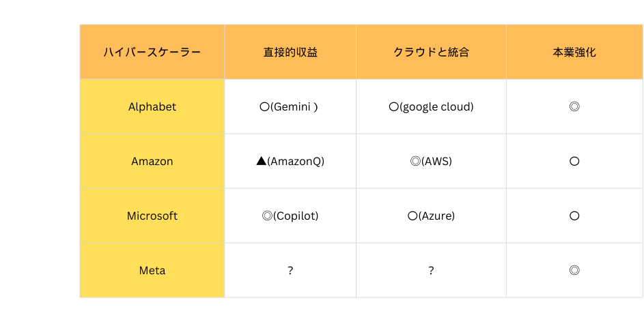
Task: Click the Microsoft row label
Action: [x=152, y=216]
